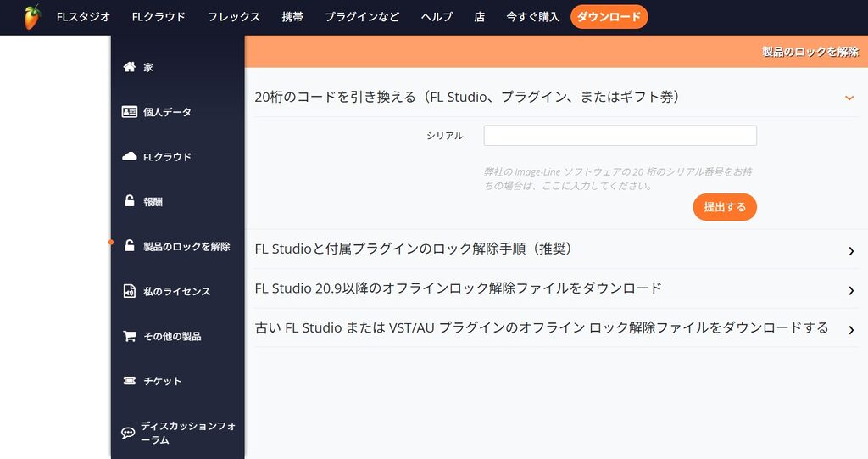Select フレックス in the top navigation
Screen dimensions: 868x459
pyautogui.click(x=234, y=17)
